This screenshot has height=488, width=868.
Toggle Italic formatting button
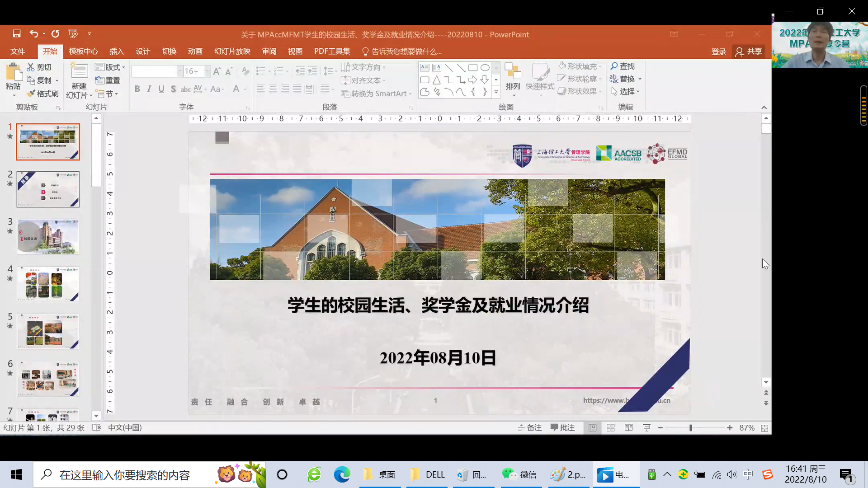tap(149, 89)
